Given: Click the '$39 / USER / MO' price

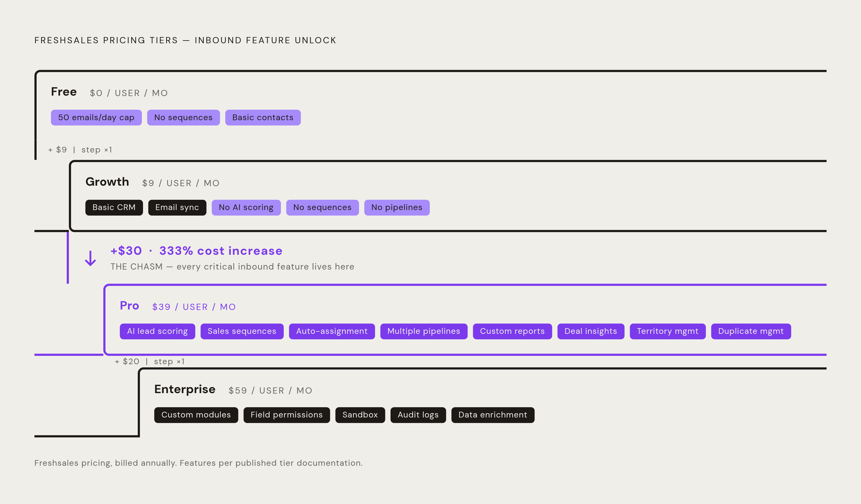Looking at the screenshot, I should [x=194, y=307].
